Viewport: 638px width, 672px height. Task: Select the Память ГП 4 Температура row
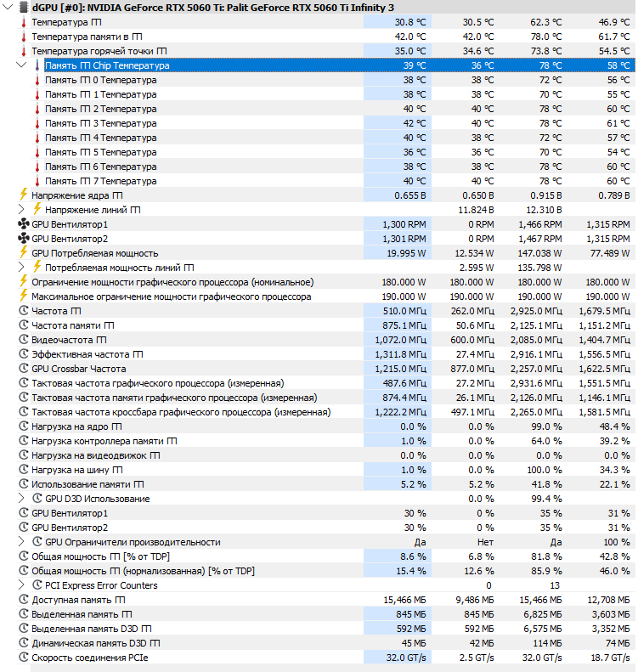(333, 138)
